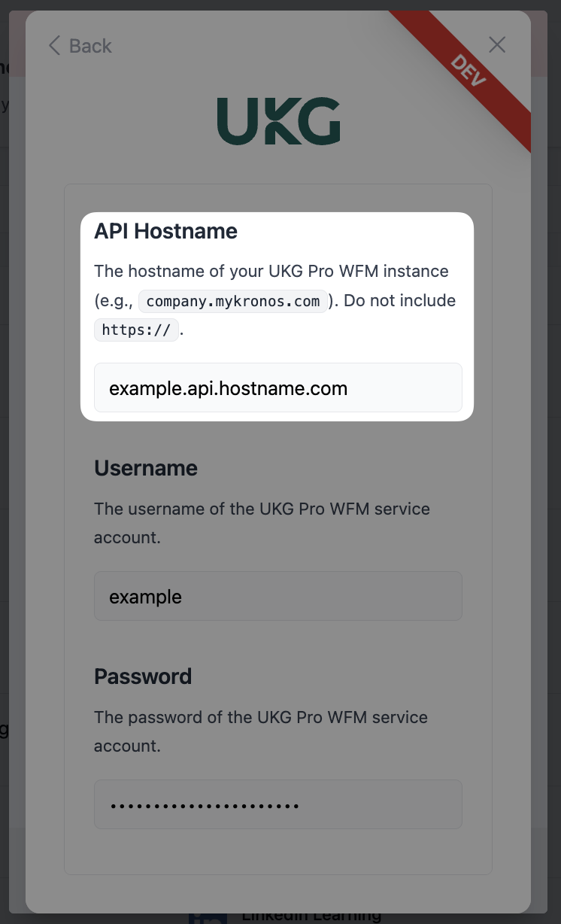The width and height of the screenshot is (561, 924).
Task: Click the LinkedIn Learning label behind the dialog
Action: (x=311, y=916)
